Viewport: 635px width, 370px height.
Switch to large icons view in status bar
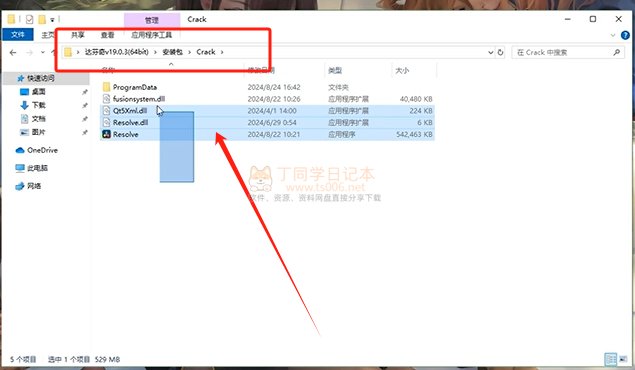[x=622, y=359]
